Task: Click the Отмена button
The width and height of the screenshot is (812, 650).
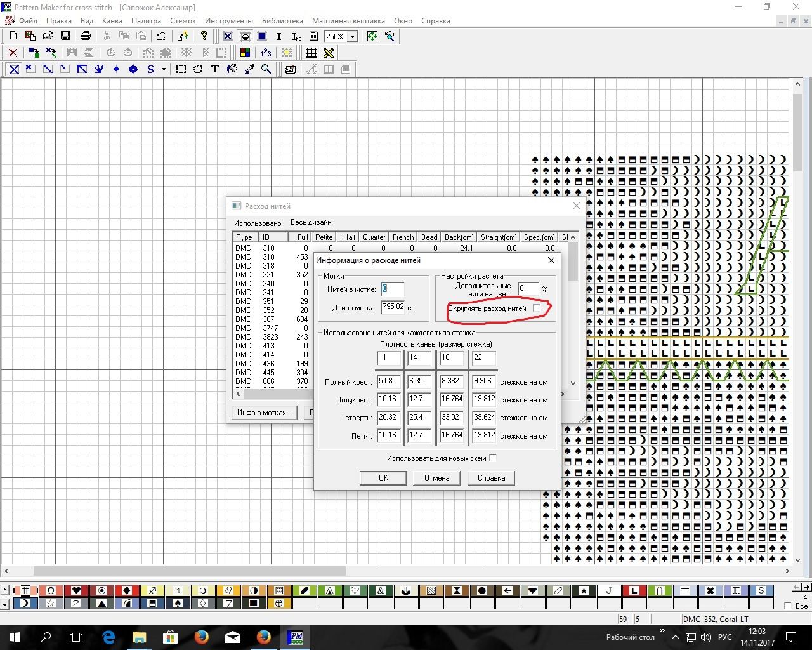Action: (x=436, y=478)
